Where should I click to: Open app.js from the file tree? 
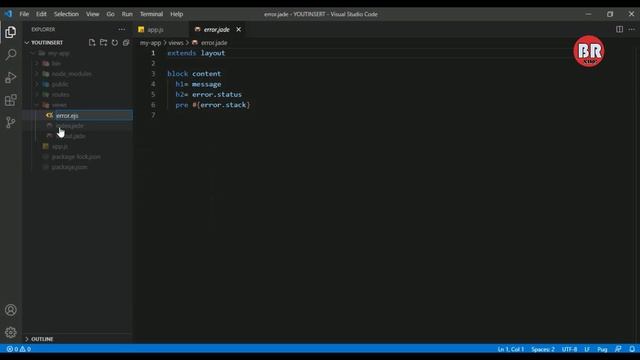pos(60,147)
